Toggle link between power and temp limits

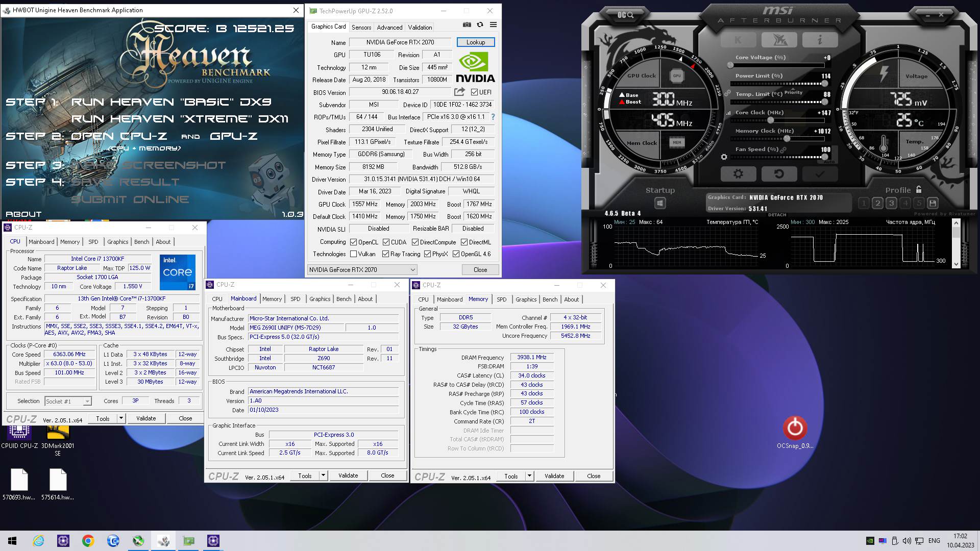pos(727,93)
